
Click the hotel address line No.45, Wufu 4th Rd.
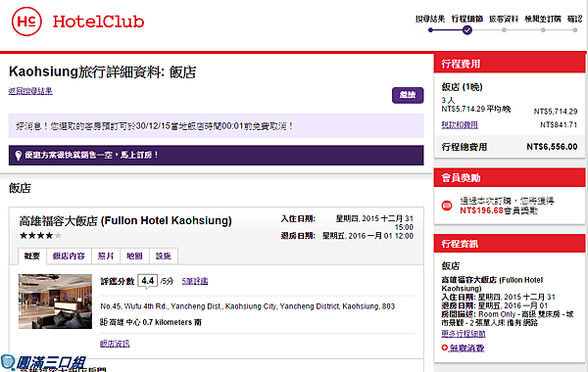pos(248,306)
